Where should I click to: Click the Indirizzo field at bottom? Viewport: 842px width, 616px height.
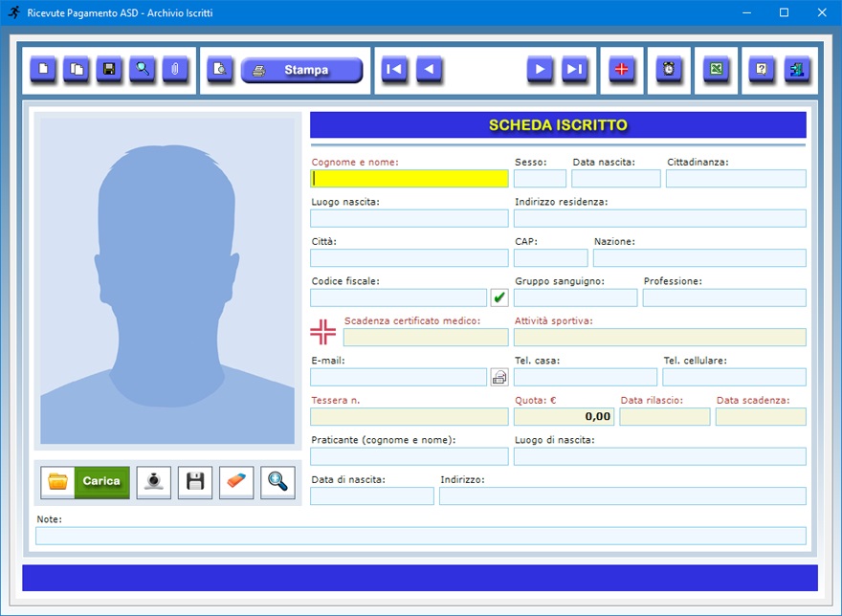623,496
